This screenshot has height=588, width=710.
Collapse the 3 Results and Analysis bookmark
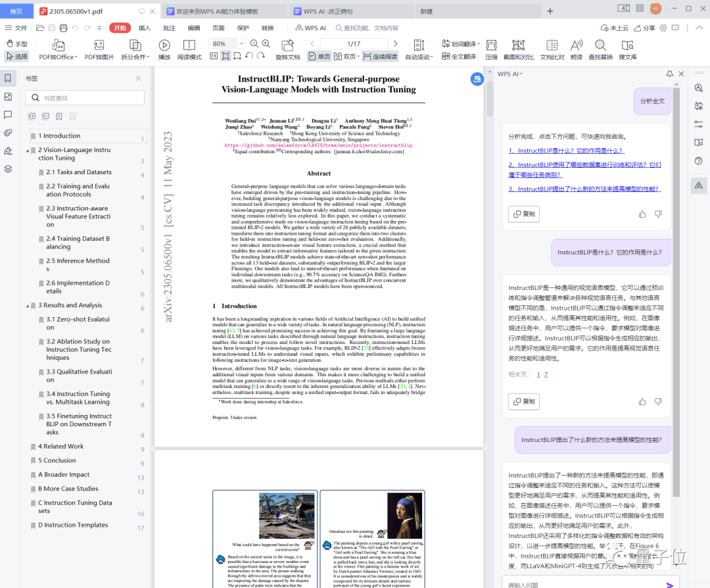(27, 306)
